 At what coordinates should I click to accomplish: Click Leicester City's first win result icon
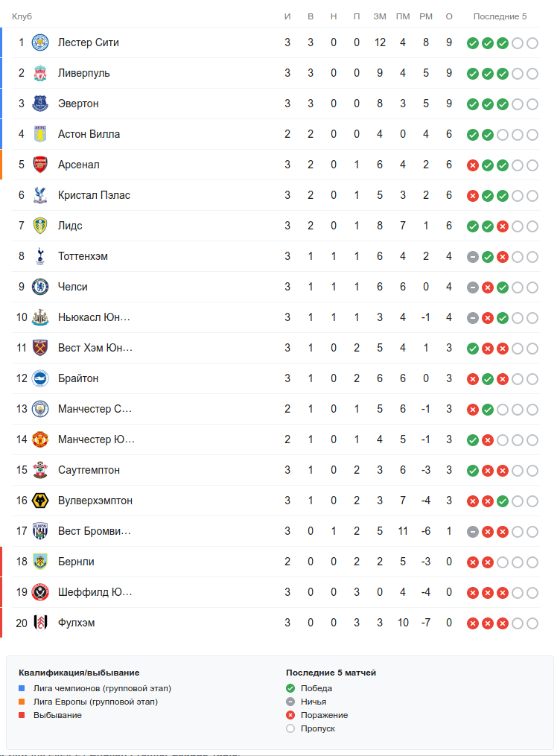pyautogui.click(x=472, y=43)
